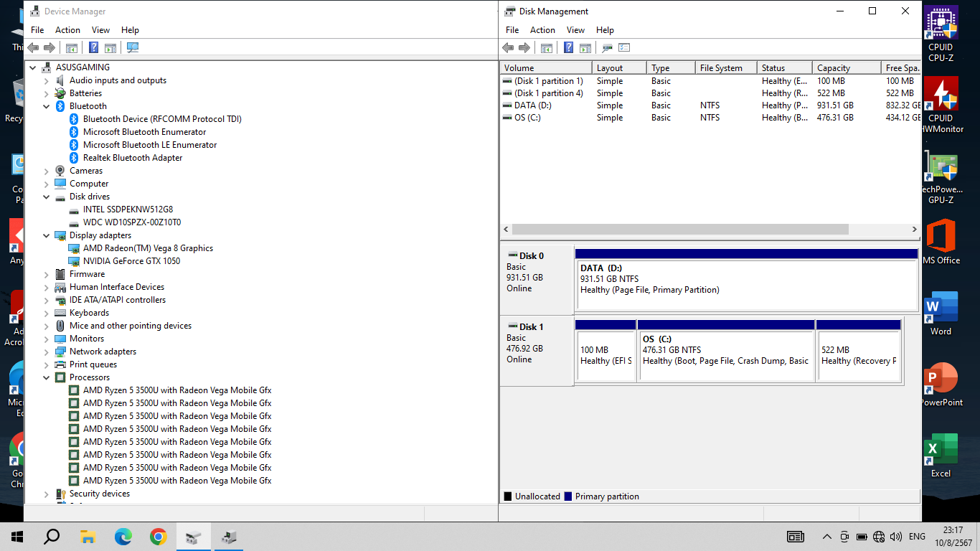Screen dimensions: 980x551
Task: Select OS (C:) partition block on Disk 1
Action: click(726, 351)
